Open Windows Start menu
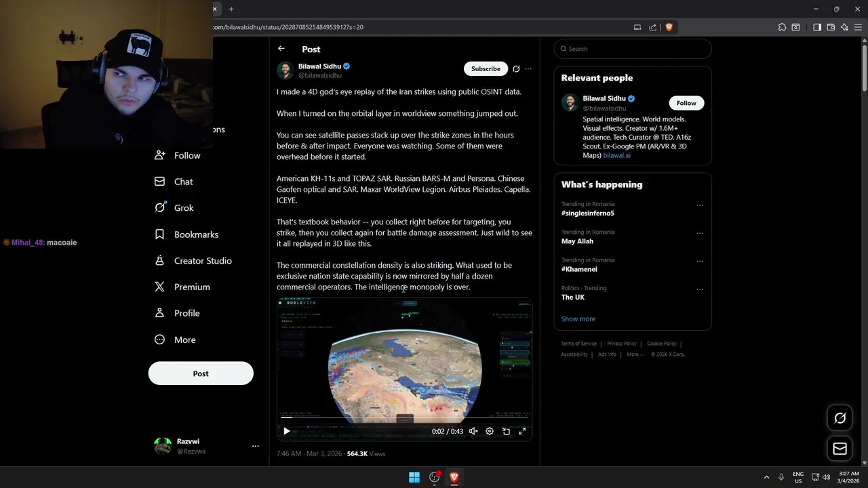Screen dimensions: 868x488 414,477
